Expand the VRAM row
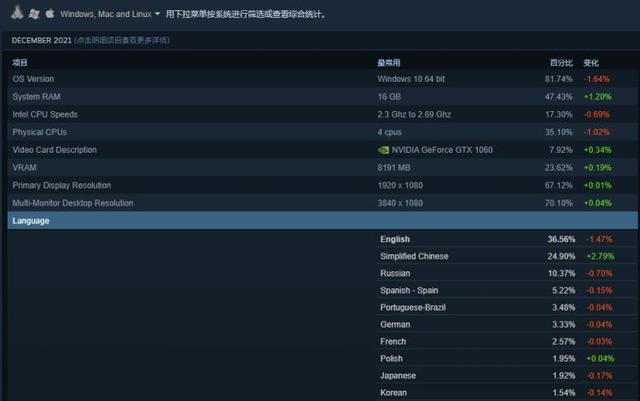 pos(322,167)
